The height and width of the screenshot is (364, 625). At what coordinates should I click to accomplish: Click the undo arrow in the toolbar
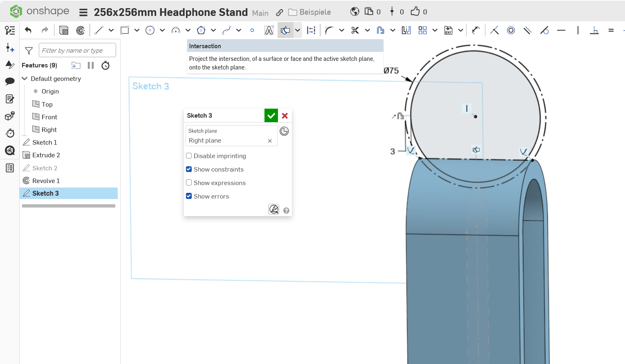[28, 30]
